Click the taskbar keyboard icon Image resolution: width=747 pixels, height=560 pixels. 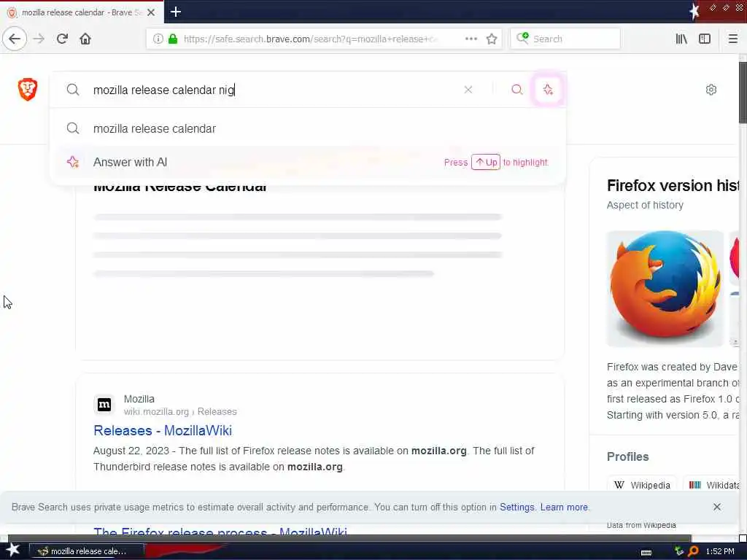click(x=646, y=552)
